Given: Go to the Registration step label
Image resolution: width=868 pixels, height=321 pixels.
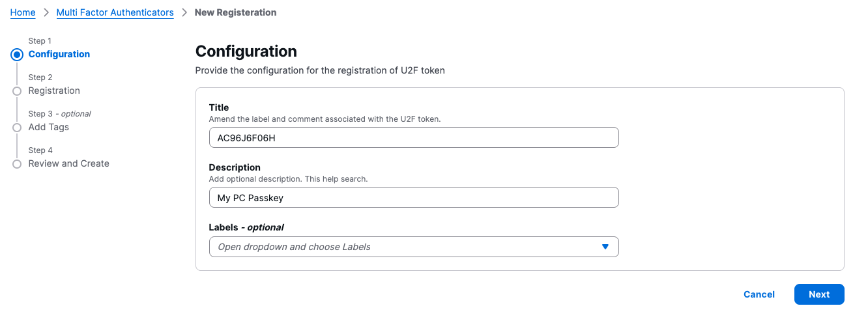Looking at the screenshot, I should (54, 91).
